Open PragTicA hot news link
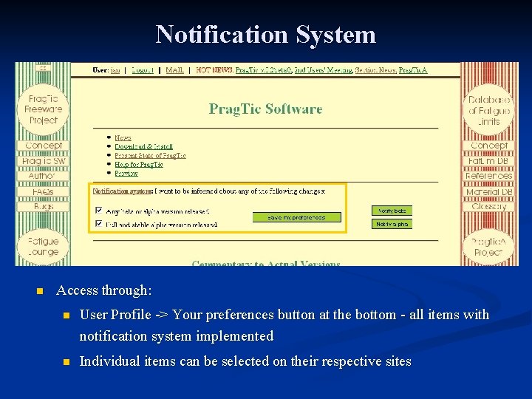The image size is (532, 399). tap(413, 70)
